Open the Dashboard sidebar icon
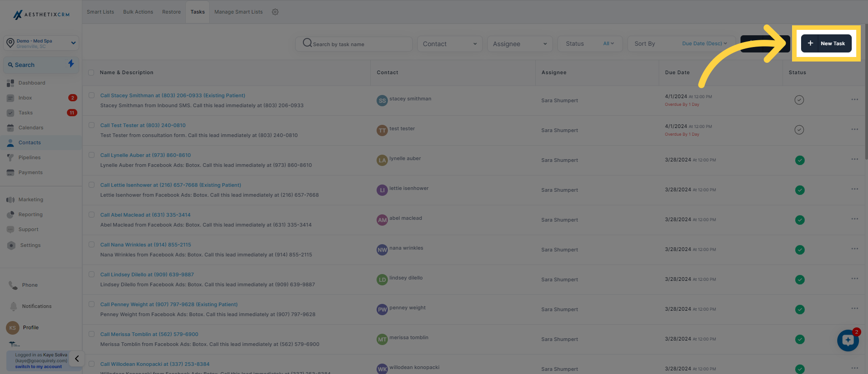Image resolution: width=868 pixels, height=374 pixels. pyautogui.click(x=10, y=83)
